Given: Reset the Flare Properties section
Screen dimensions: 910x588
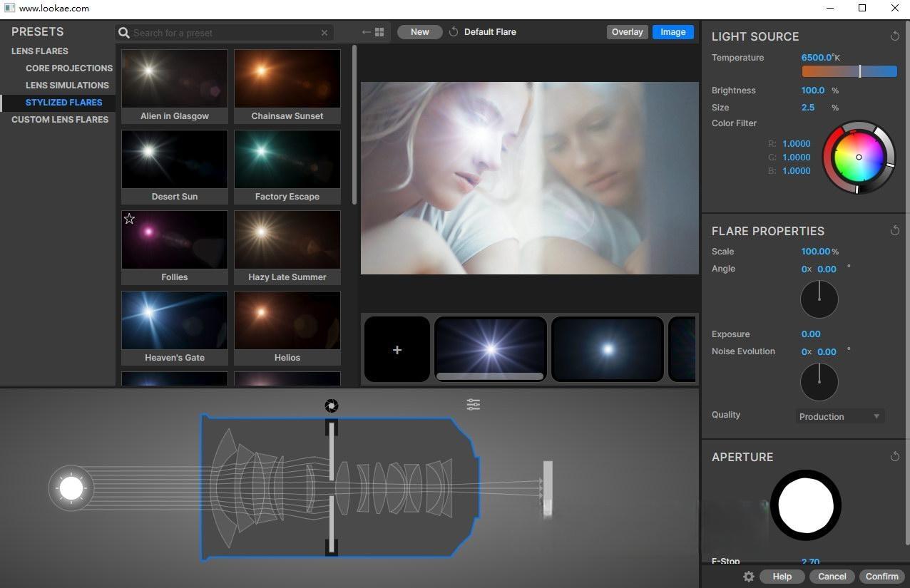Looking at the screenshot, I should [x=894, y=231].
